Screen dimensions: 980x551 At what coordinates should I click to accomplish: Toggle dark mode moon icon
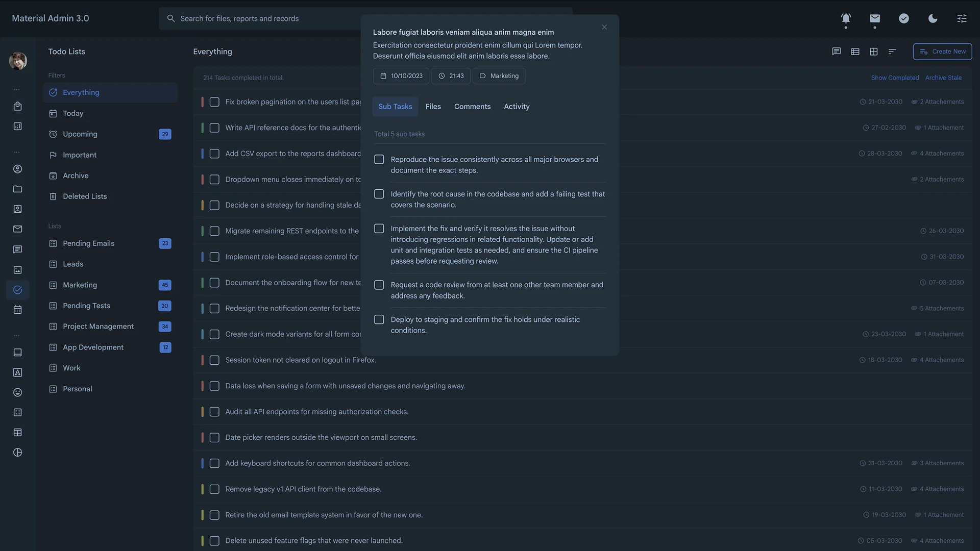pos(933,18)
